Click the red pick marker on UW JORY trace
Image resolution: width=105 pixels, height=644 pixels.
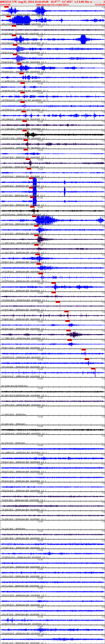coord(7,7)
